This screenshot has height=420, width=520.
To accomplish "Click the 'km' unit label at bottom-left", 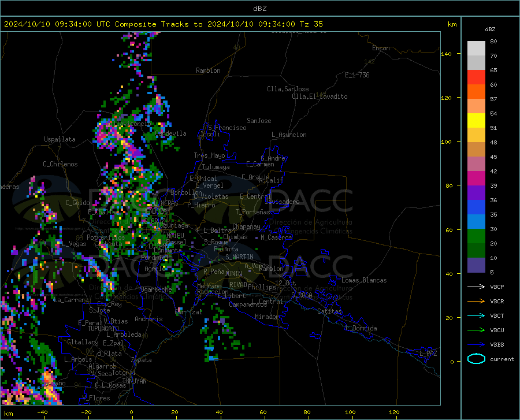I will point(8,414).
